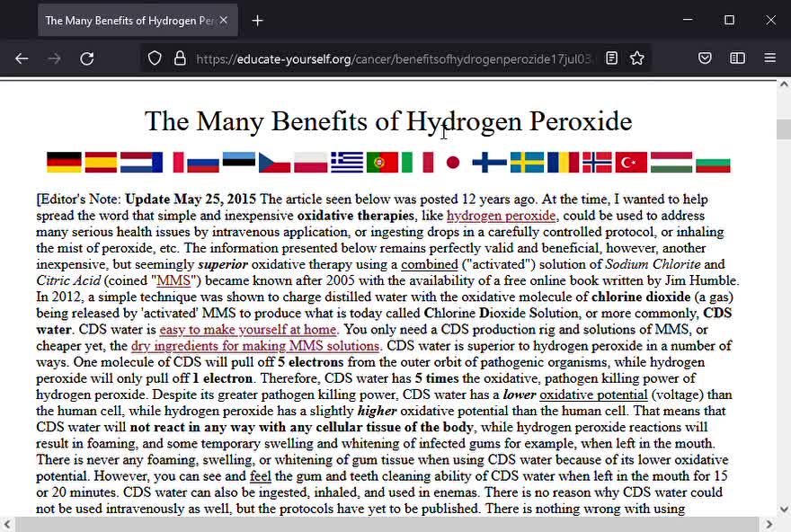Viewport: 791px width, 532px height.
Task: Open the Swedish flag translation
Action: (527, 163)
